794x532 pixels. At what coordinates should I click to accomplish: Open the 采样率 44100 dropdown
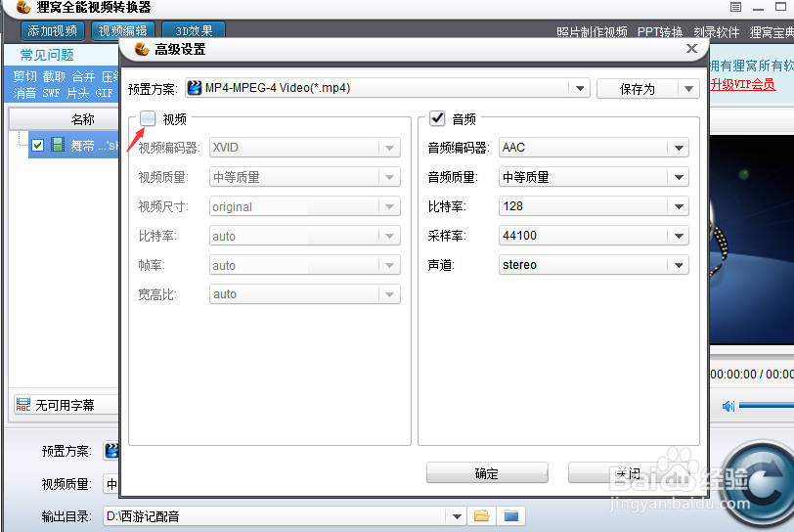point(594,236)
